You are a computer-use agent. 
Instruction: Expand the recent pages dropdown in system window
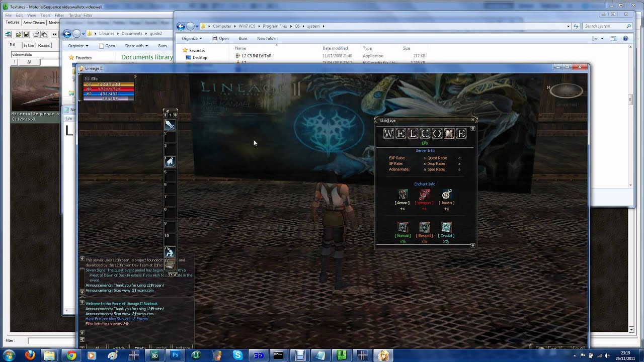click(x=197, y=26)
